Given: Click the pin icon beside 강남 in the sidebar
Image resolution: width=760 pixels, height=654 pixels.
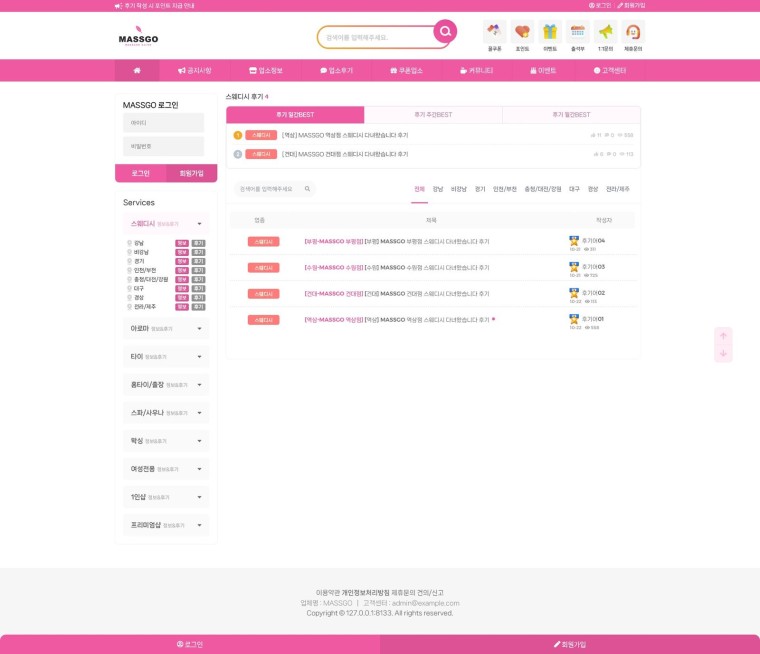Looking at the screenshot, I should coord(129,243).
